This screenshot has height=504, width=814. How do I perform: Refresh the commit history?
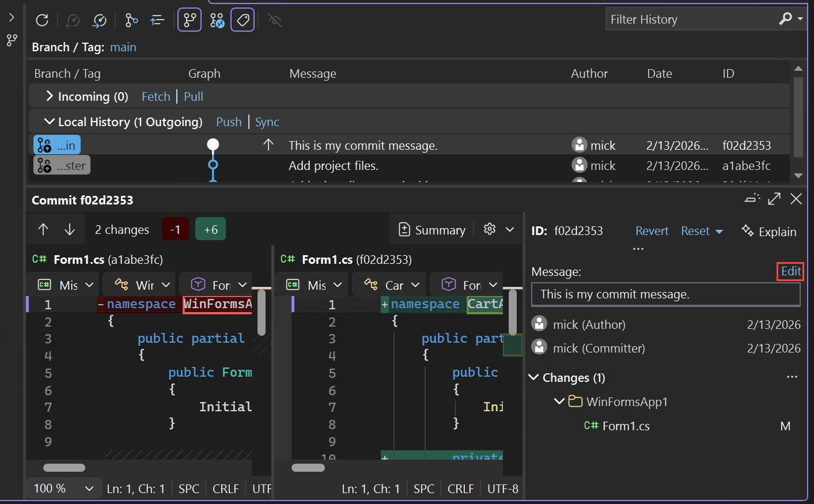(41, 20)
